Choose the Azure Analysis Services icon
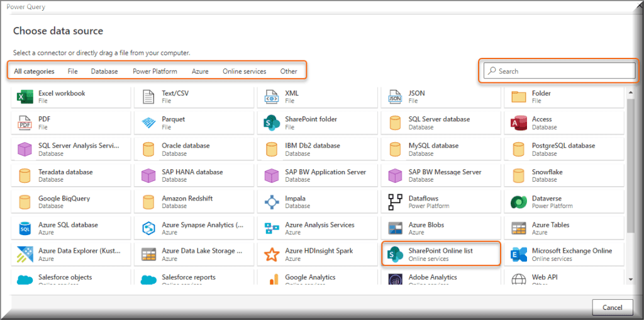 pyautogui.click(x=271, y=229)
